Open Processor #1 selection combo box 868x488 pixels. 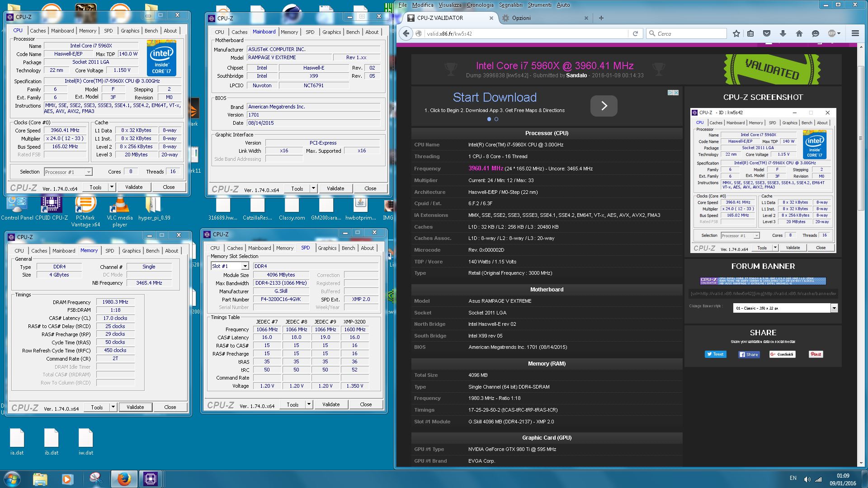68,172
